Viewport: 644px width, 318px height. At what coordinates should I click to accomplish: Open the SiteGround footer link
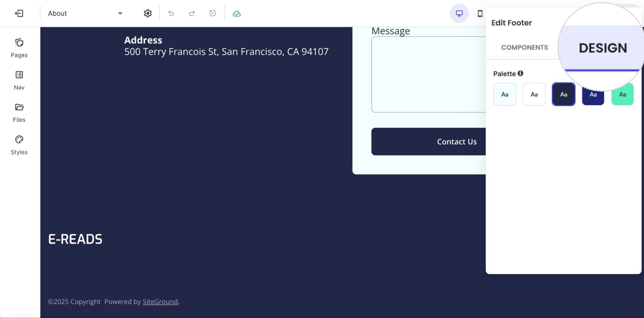pyautogui.click(x=160, y=302)
